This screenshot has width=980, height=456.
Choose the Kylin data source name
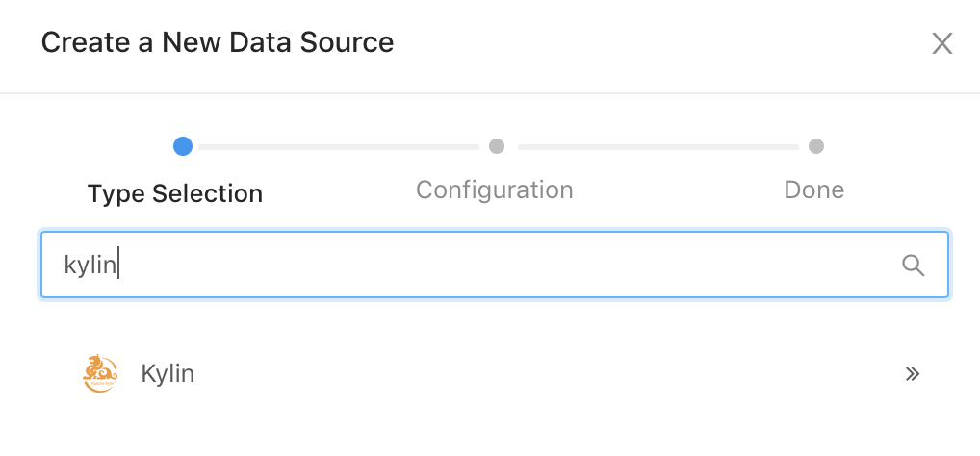(x=168, y=373)
